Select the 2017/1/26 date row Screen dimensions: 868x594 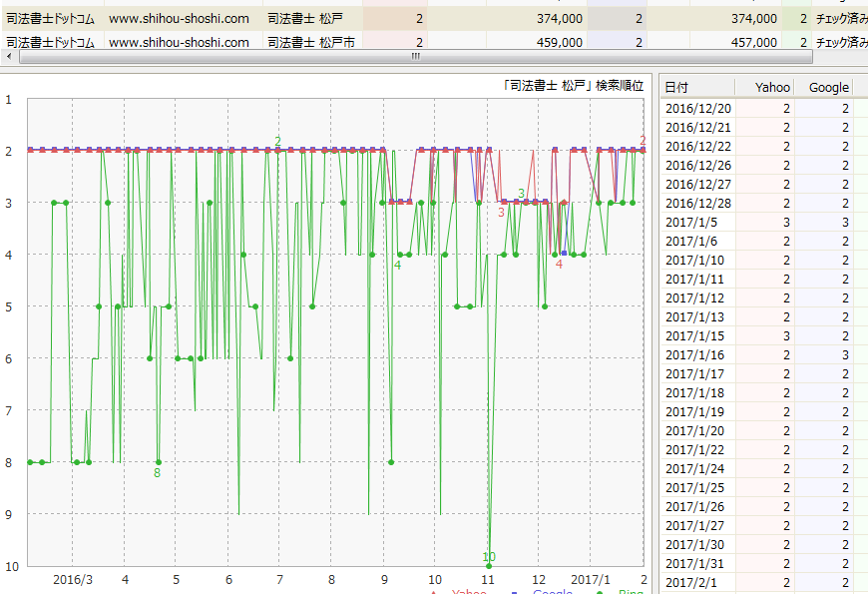pos(764,506)
